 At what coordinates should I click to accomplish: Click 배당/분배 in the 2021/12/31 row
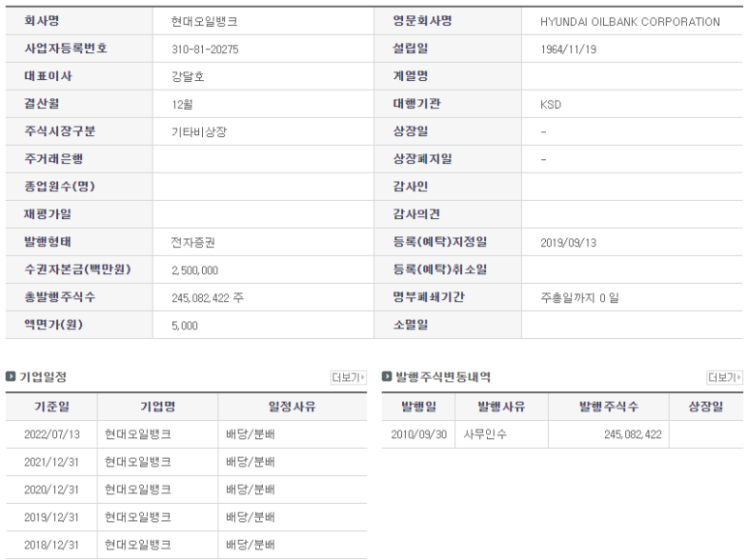[250, 462]
